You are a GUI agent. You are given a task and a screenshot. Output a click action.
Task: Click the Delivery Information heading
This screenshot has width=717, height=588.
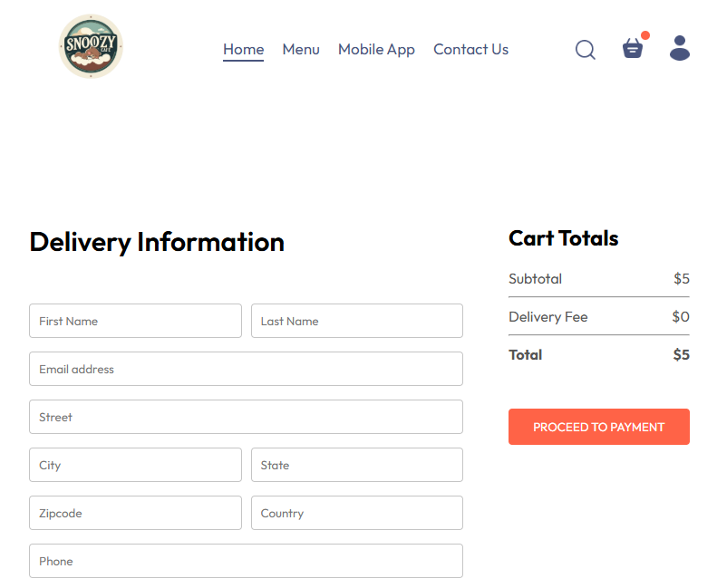157,242
